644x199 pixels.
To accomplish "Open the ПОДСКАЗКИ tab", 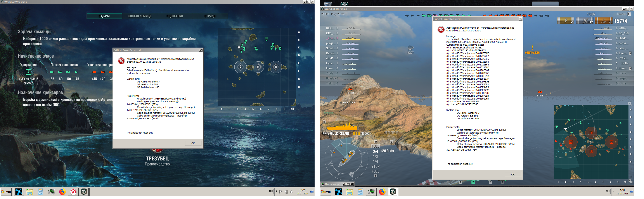I will [x=175, y=16].
